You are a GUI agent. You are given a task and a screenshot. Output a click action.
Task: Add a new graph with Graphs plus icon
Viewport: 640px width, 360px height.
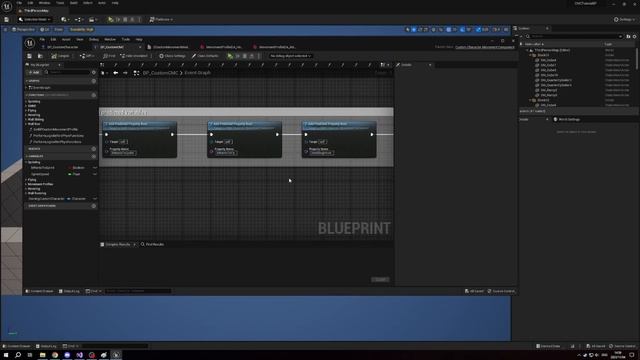click(x=93, y=81)
